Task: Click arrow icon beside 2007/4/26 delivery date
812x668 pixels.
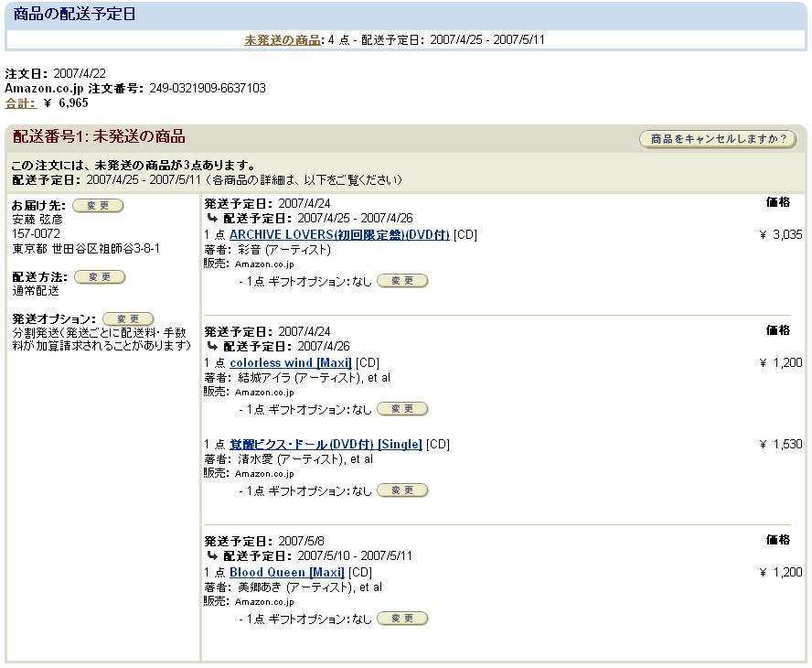Action: coord(212,347)
